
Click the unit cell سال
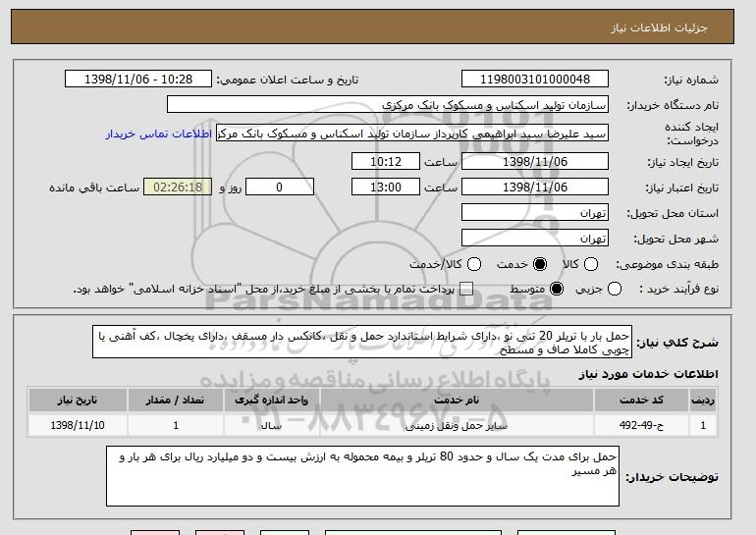pos(271,426)
